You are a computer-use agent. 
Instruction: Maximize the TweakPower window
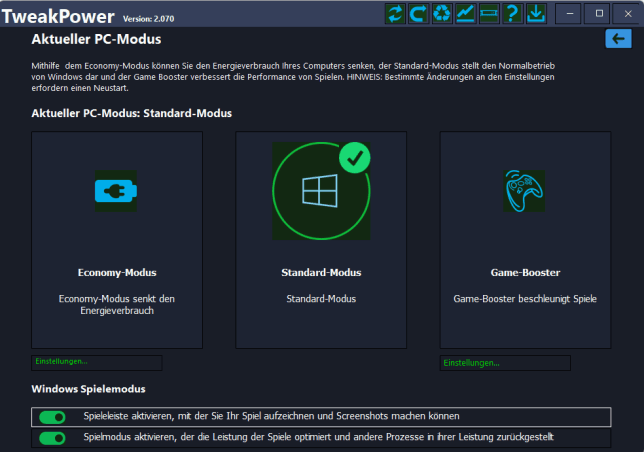click(x=599, y=13)
